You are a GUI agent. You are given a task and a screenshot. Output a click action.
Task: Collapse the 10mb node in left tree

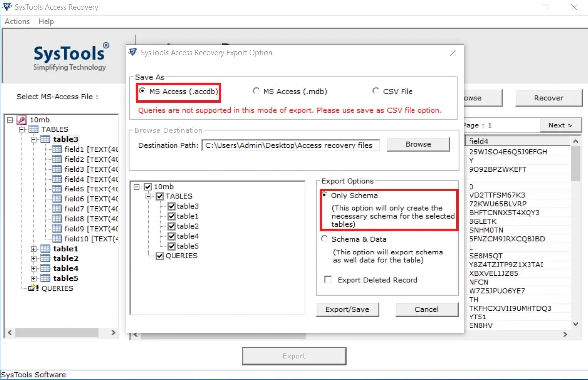(x=10, y=120)
